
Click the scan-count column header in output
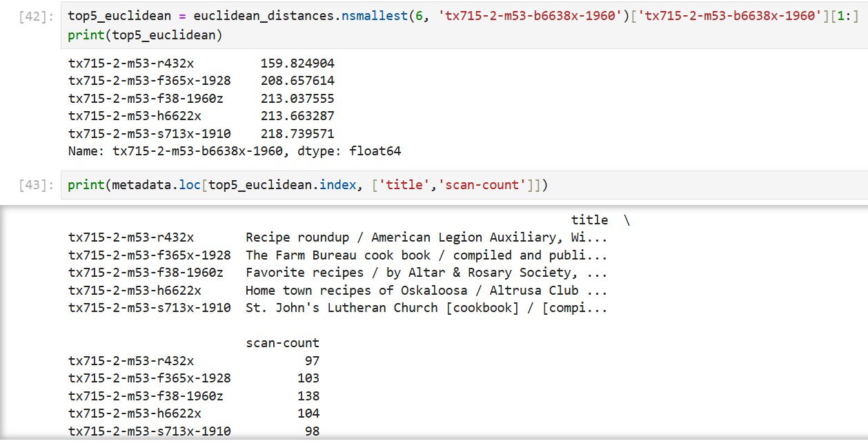tap(282, 343)
